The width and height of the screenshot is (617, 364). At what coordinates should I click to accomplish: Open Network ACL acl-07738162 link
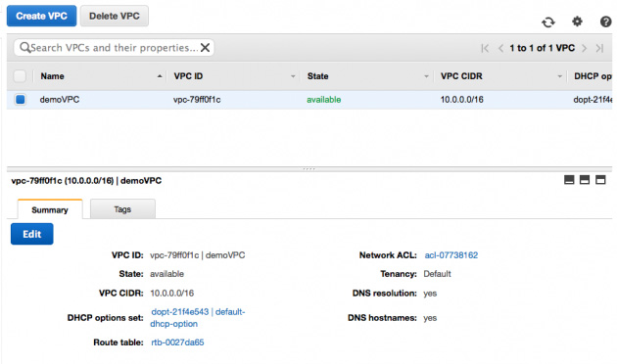(451, 255)
